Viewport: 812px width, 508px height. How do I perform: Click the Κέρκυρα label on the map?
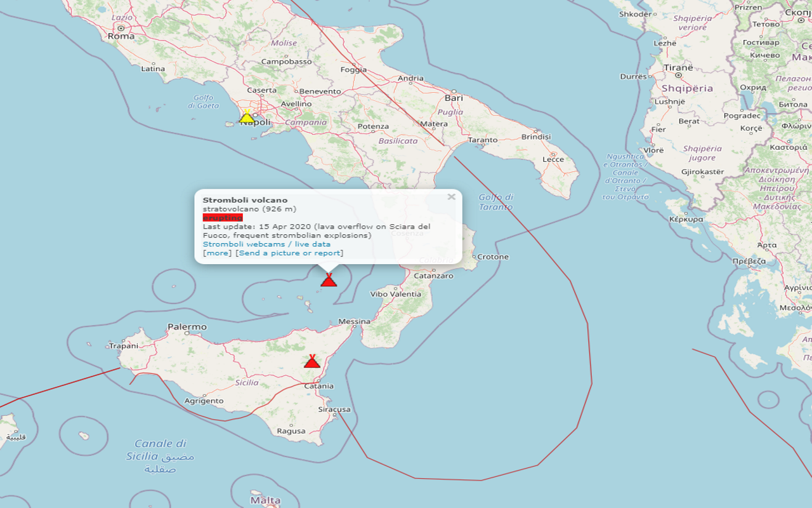686,219
